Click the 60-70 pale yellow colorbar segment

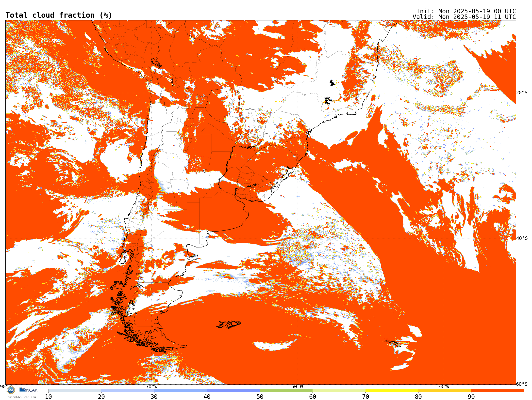click(339, 391)
